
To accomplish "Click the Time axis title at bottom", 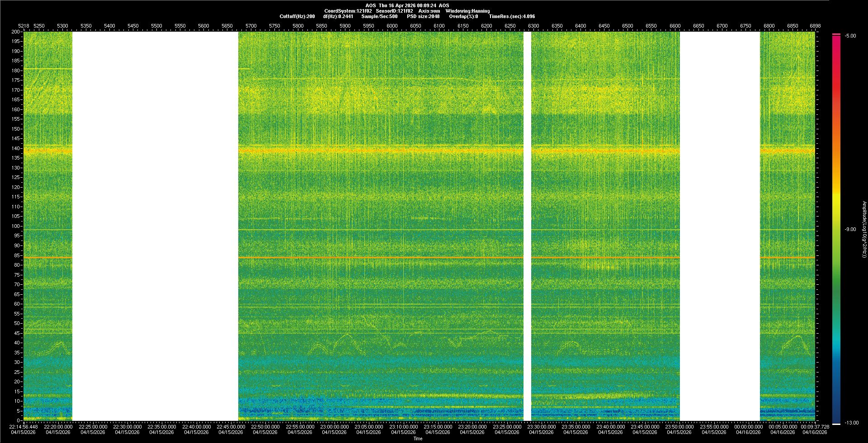I will pyautogui.click(x=418, y=438).
